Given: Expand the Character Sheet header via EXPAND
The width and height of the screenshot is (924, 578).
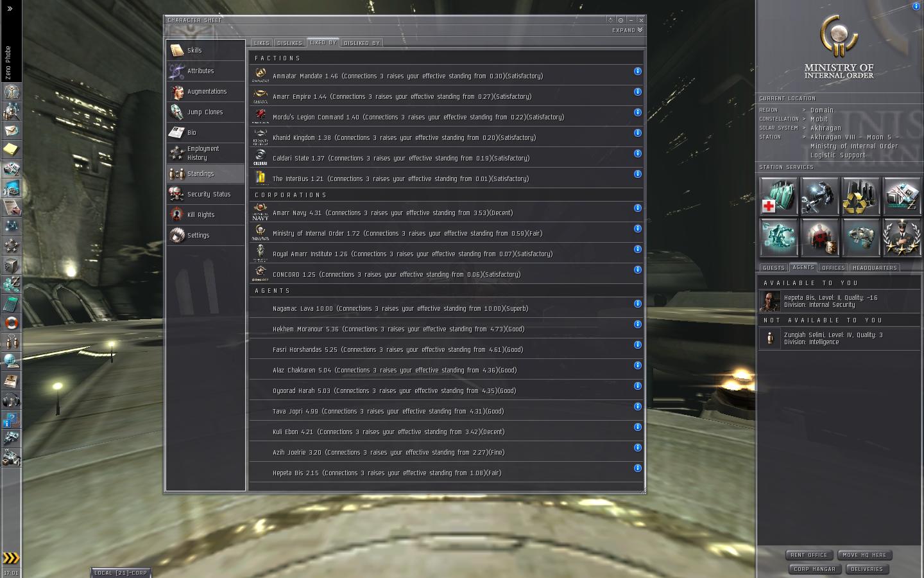Looking at the screenshot, I should (627, 30).
